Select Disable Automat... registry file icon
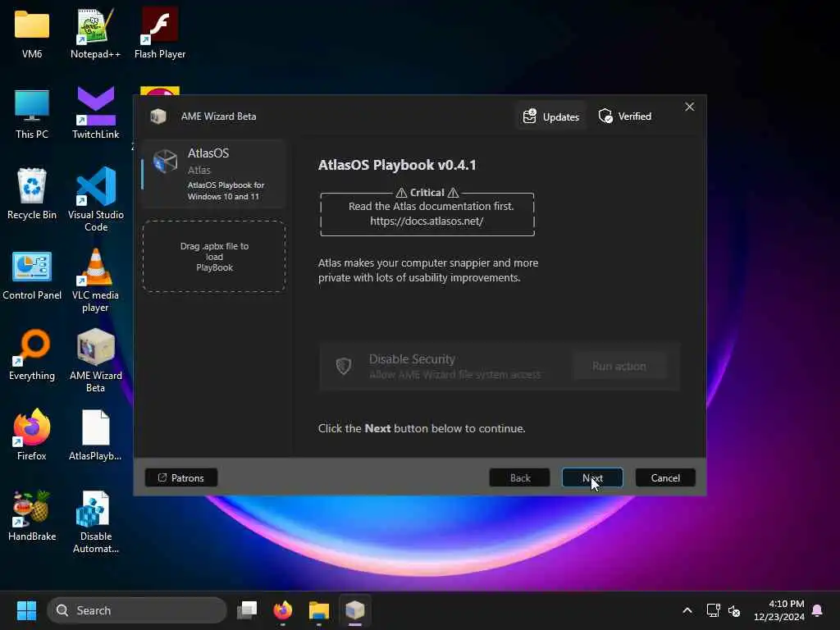This screenshot has width=840, height=630. point(95,522)
